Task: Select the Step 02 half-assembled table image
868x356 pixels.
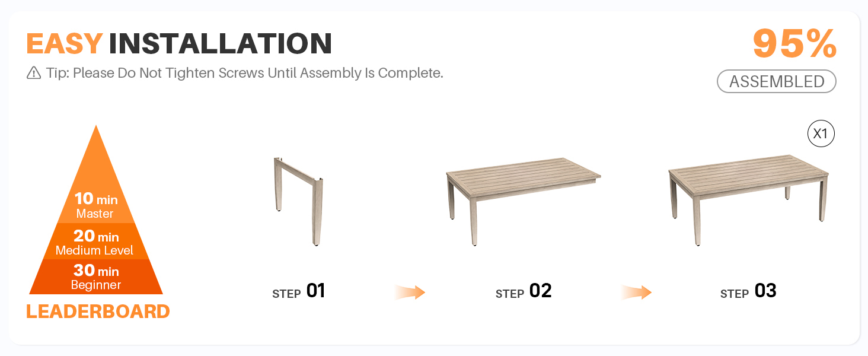Action: [x=522, y=198]
